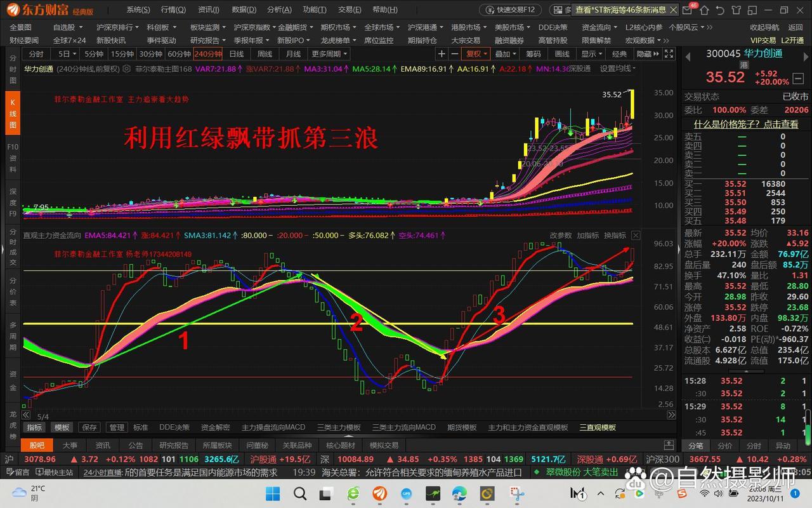Open the 显示 display options dropdown
The image size is (812, 508).
click(589, 54)
